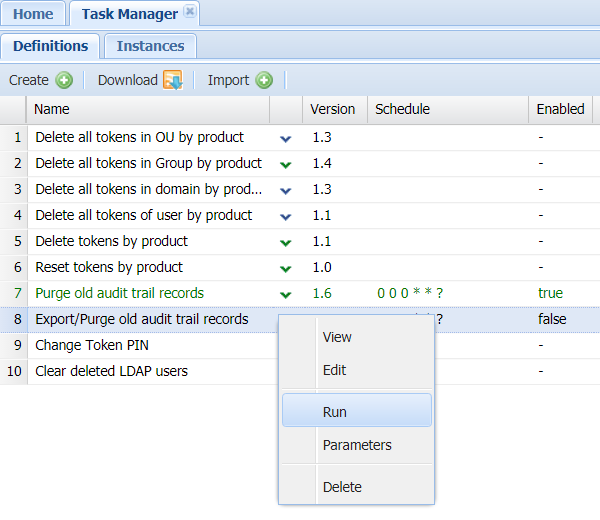Sort by the Name column header
The image size is (600, 520).
[148, 109]
